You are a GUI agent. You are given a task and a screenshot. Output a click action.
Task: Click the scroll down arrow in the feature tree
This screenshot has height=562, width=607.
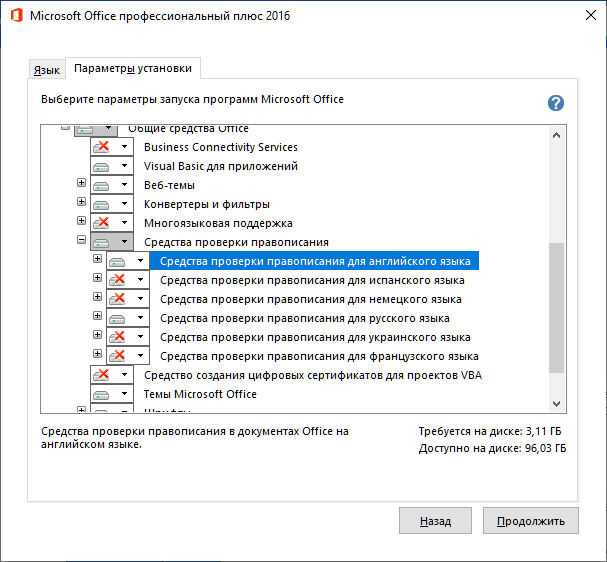[557, 403]
